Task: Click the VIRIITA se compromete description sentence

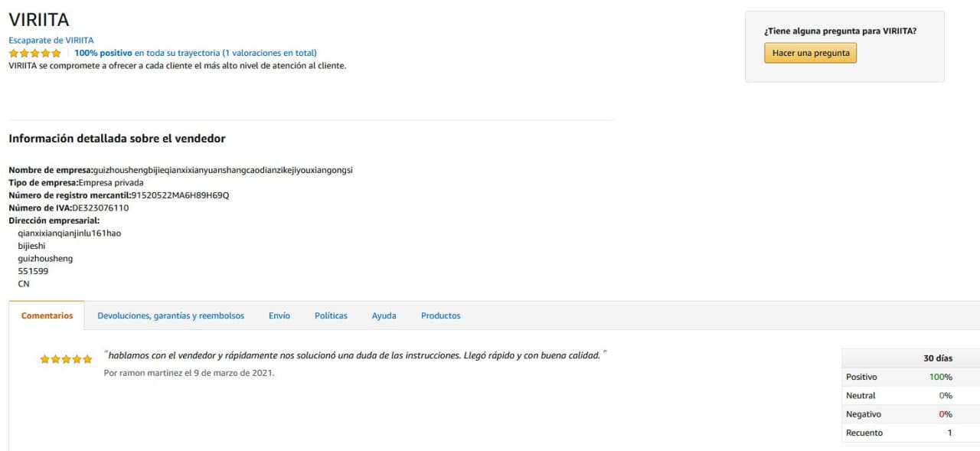Action: point(178,65)
